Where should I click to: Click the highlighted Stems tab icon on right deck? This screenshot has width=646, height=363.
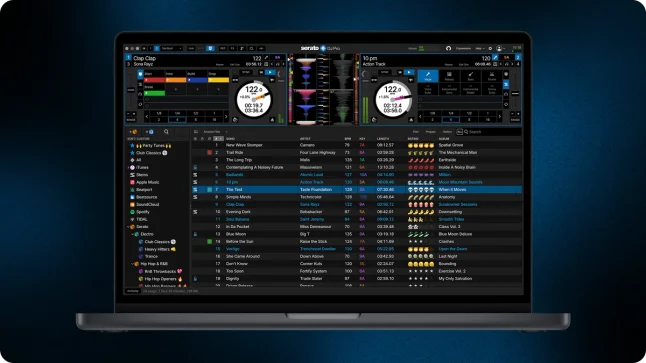pyautogui.click(x=506, y=84)
